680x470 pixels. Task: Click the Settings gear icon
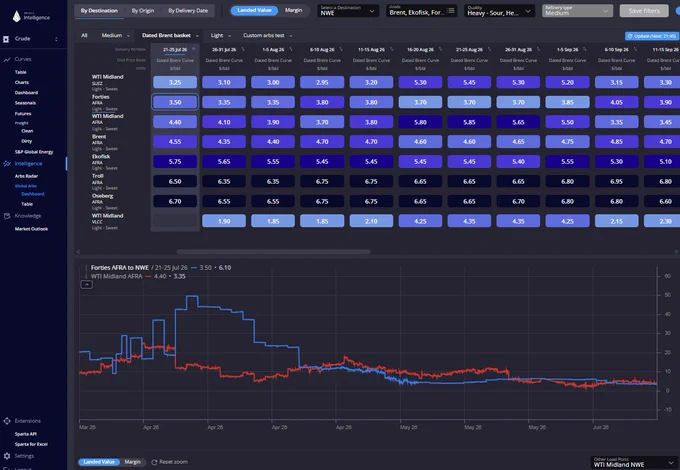click(7, 456)
